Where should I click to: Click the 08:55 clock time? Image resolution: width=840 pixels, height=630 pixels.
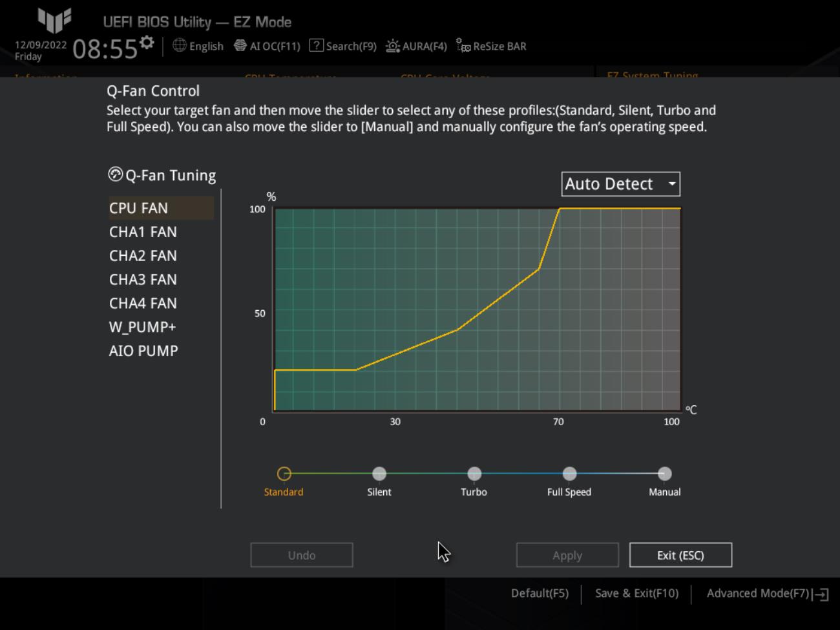pyautogui.click(x=105, y=48)
